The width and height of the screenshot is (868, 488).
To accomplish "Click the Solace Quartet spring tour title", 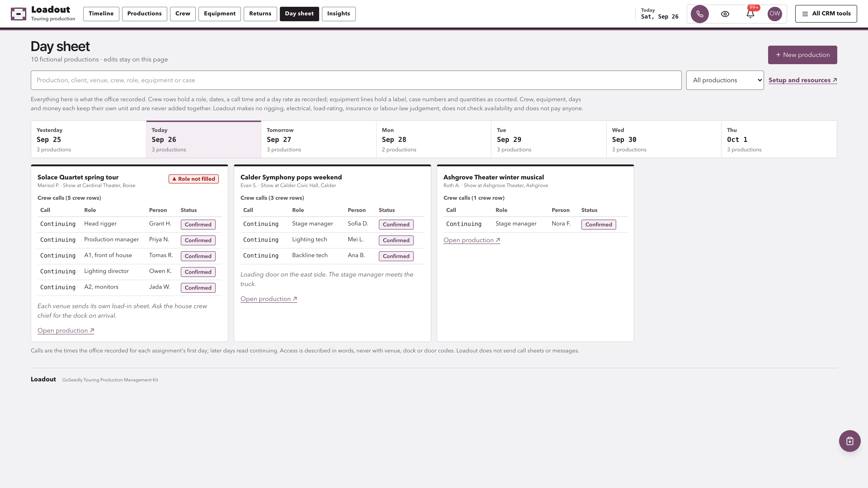I will pos(78,177).
